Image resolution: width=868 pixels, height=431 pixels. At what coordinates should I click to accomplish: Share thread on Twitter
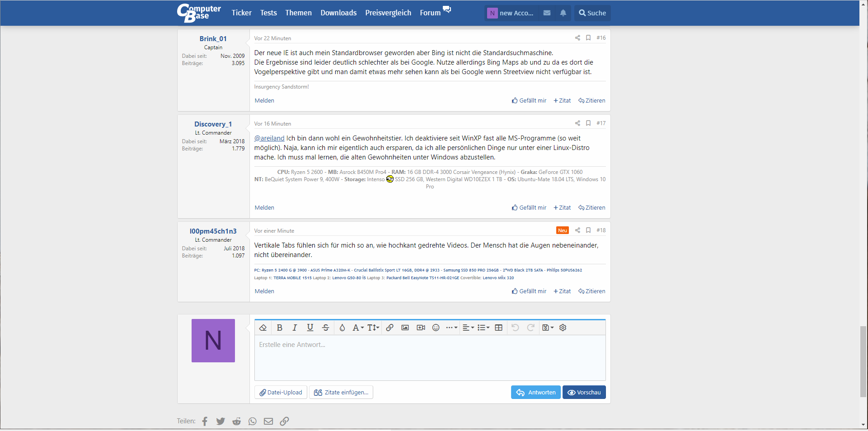click(221, 421)
